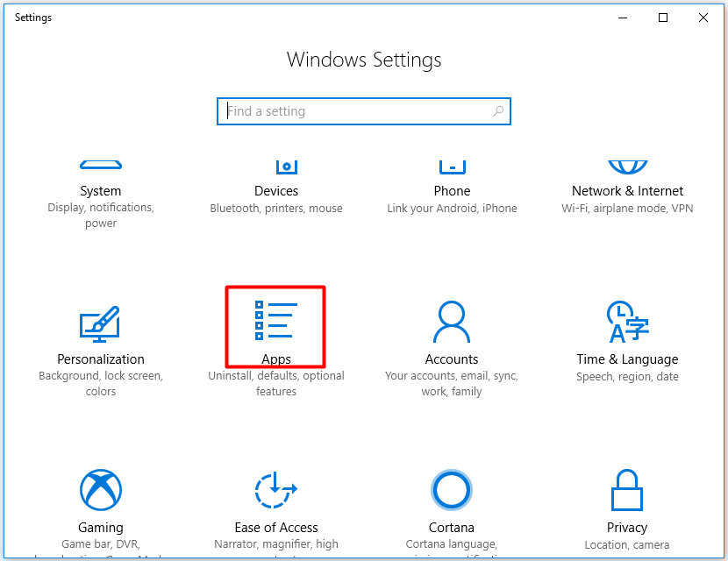
Task: Maximize the Settings window
Action: (663, 18)
